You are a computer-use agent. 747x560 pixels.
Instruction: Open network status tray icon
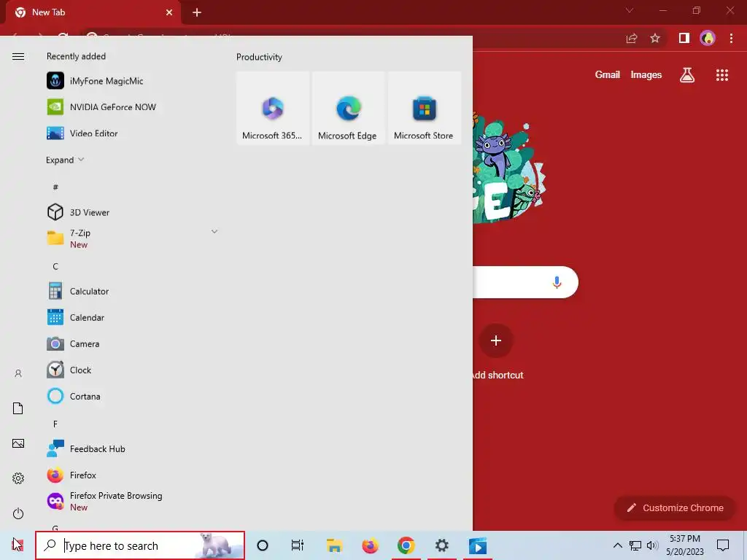pyautogui.click(x=635, y=545)
